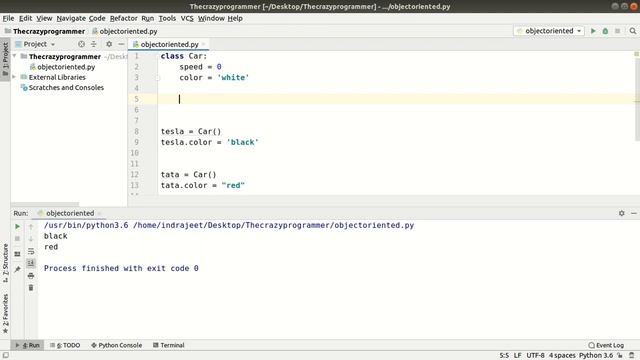Open the VCS menu
This screenshot has height=360, width=640.
point(187,18)
